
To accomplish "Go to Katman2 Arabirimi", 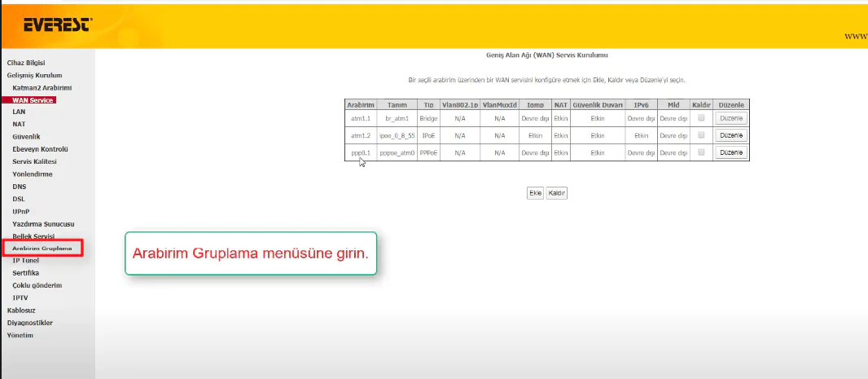I will [42, 87].
